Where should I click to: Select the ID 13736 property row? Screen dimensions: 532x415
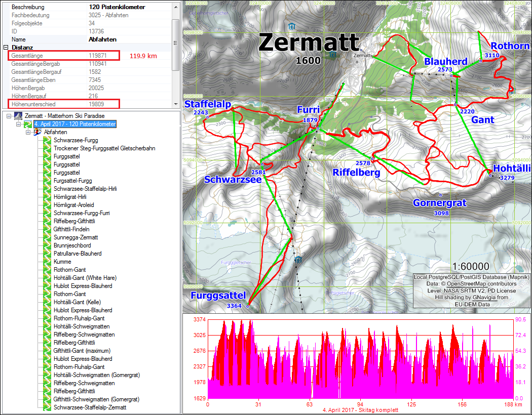point(91,31)
